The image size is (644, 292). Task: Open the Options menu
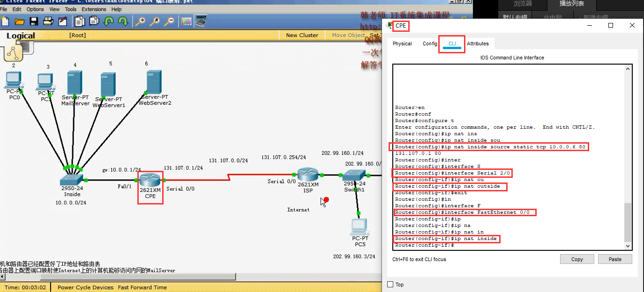(35, 9)
